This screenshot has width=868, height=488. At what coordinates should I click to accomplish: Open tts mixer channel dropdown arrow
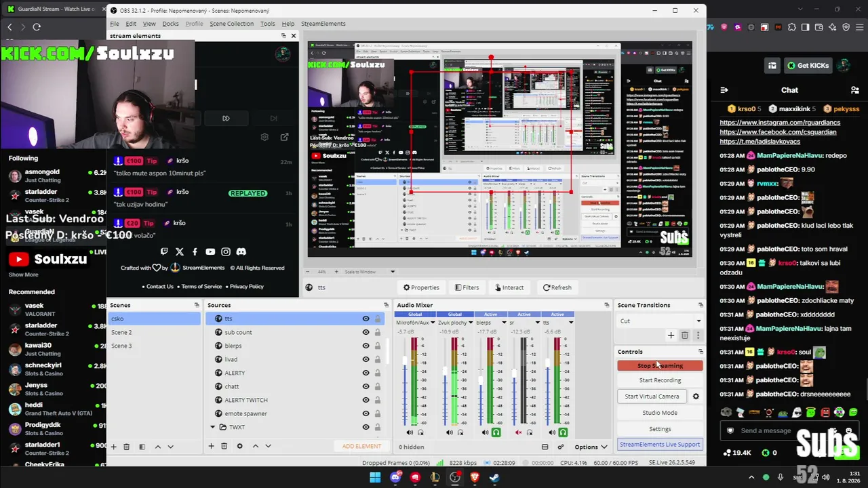tap(571, 323)
